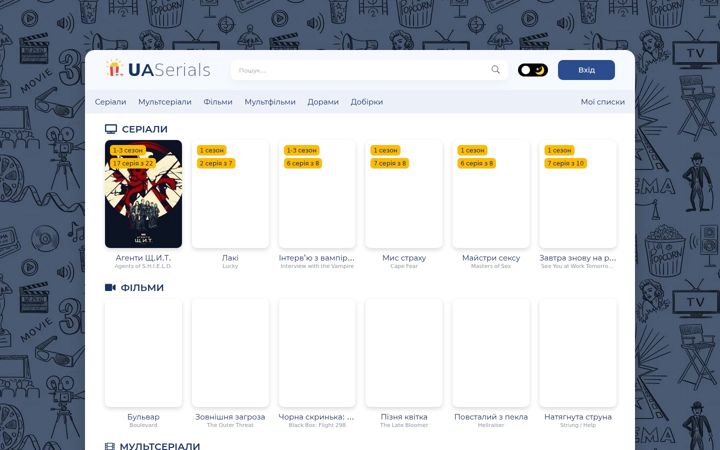The height and width of the screenshot is (450, 720).
Task: Click the Мис страху title link
Action: (x=404, y=258)
